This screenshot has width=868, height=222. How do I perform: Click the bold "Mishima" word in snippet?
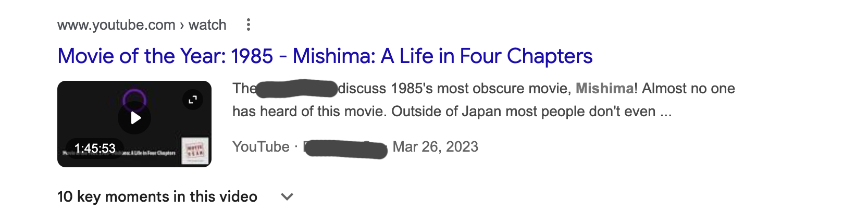coord(604,89)
